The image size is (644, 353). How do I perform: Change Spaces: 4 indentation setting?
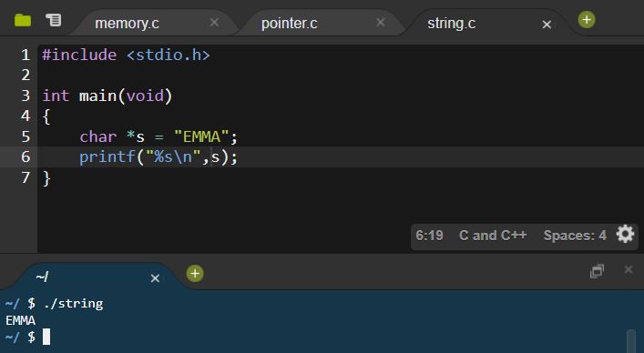[575, 236]
